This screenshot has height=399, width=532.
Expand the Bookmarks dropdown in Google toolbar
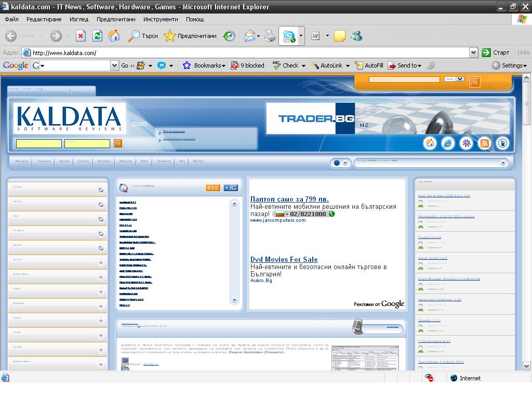pyautogui.click(x=223, y=66)
